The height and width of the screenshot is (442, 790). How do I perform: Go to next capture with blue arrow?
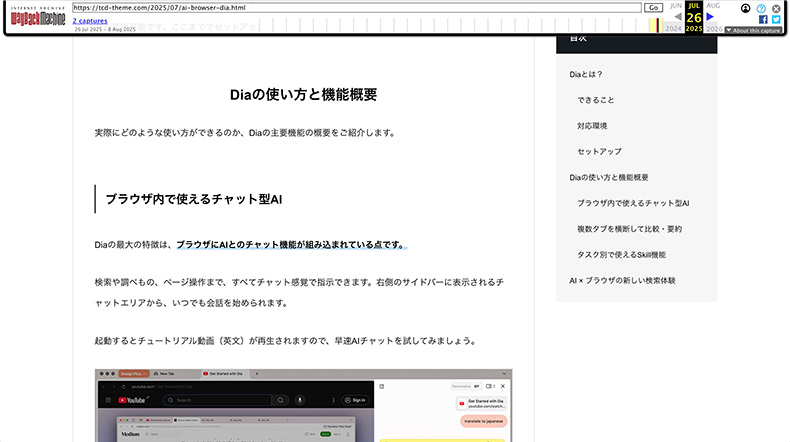point(711,17)
